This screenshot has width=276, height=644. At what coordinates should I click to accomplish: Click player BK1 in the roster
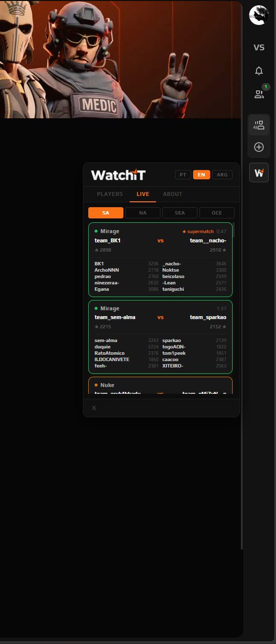click(99, 264)
